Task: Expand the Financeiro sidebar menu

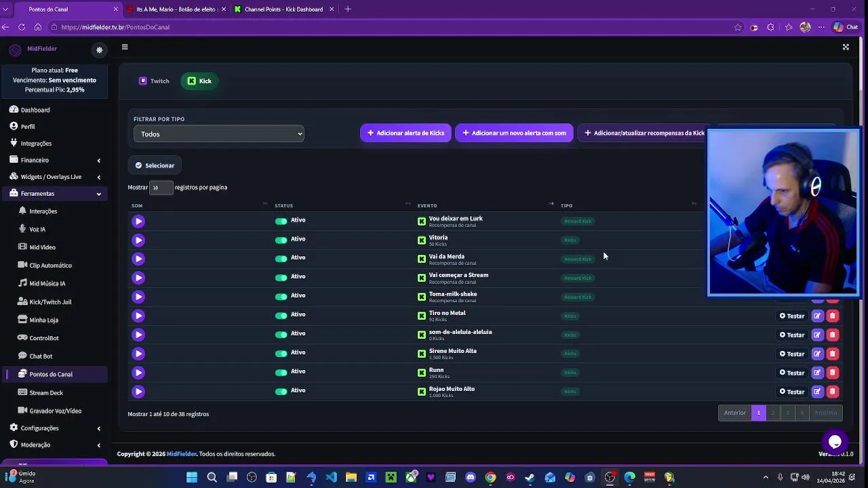Action: pyautogui.click(x=54, y=160)
